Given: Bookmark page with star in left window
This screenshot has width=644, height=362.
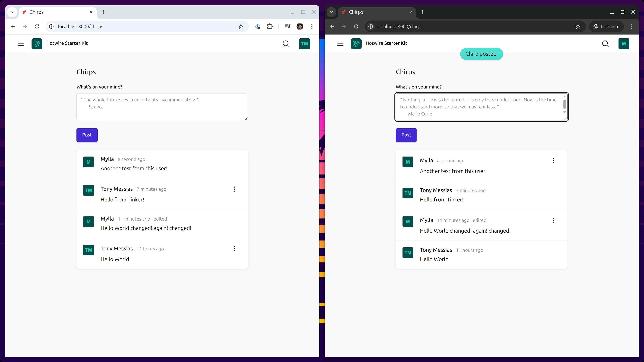Looking at the screenshot, I should (x=240, y=26).
